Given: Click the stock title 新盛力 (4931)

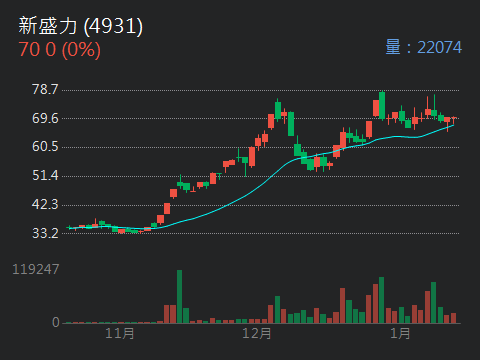Looking at the screenshot, I should click(x=80, y=26).
